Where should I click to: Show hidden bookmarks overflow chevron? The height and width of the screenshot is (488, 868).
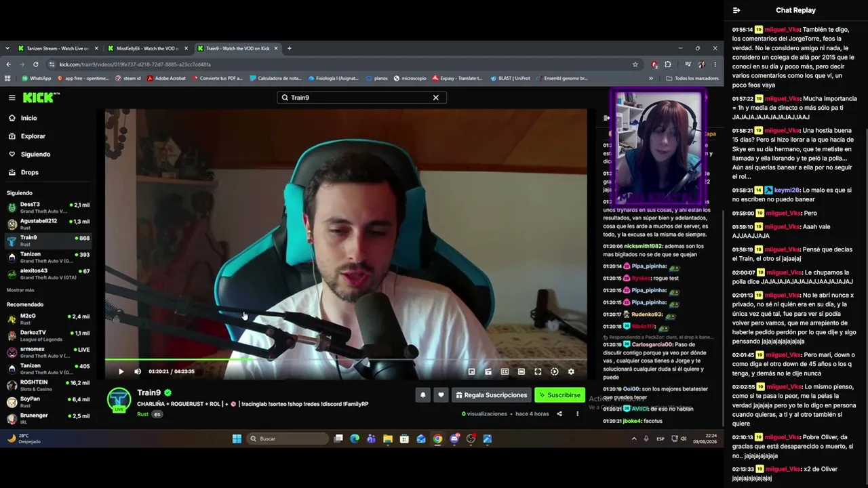coord(651,78)
